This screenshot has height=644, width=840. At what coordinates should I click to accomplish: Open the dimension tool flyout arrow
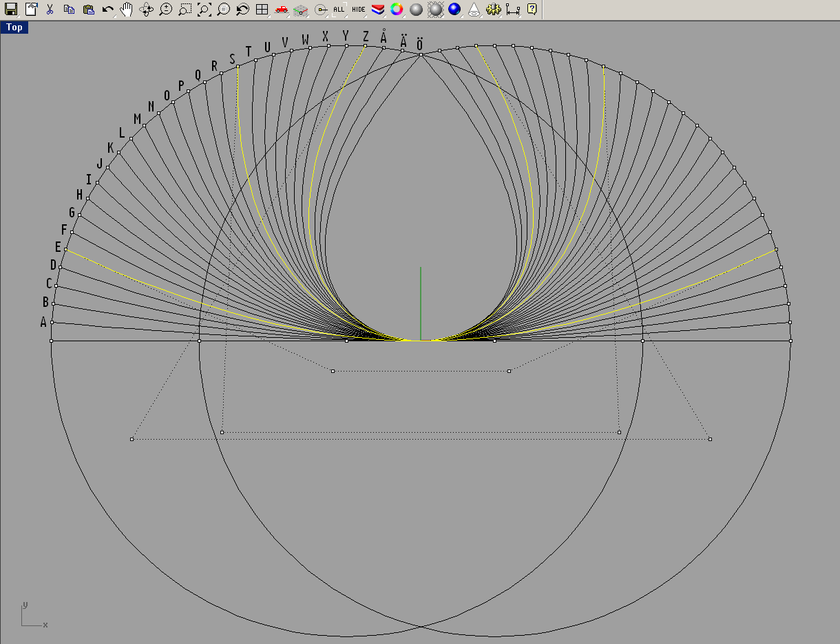518,15
